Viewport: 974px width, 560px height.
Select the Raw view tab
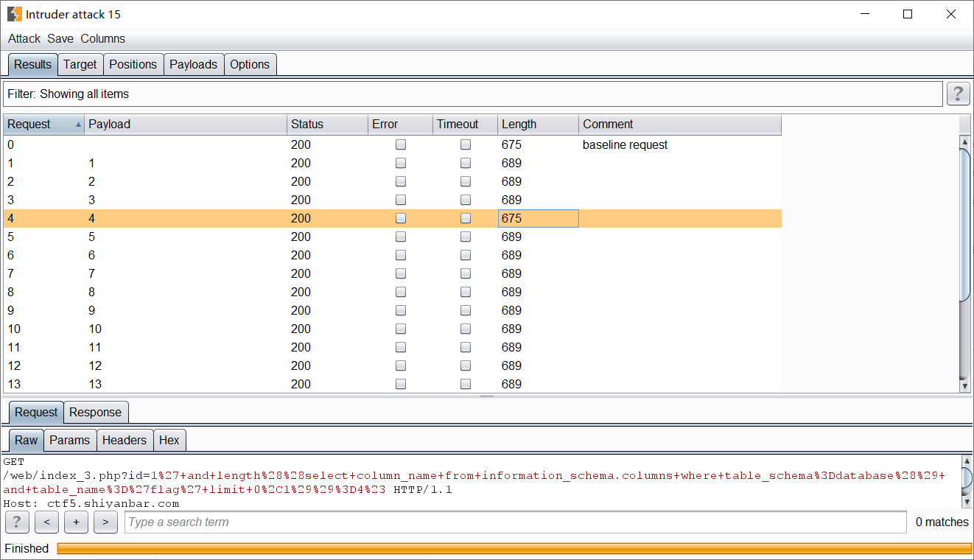[x=26, y=440]
